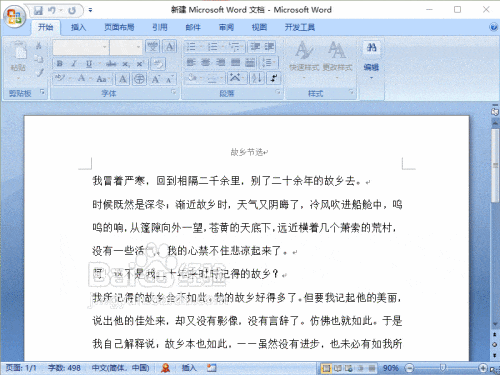This screenshot has height=375, width=500.
Task: Toggle subscript formatting
Action: click(x=125, y=63)
